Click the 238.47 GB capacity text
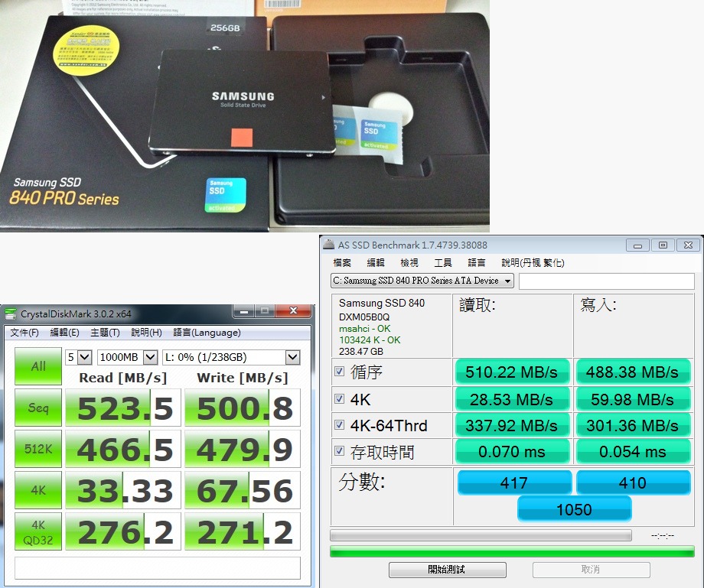704x588 pixels. [361, 351]
